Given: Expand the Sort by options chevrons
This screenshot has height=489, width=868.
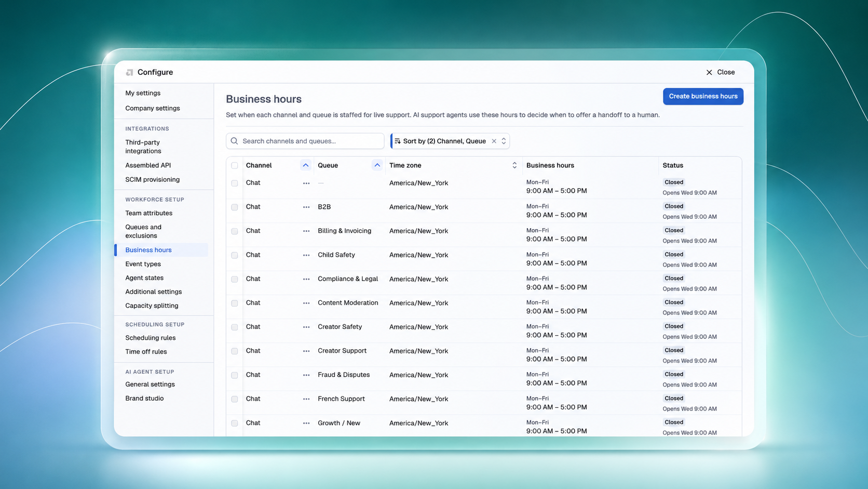Looking at the screenshot, I should [x=504, y=141].
